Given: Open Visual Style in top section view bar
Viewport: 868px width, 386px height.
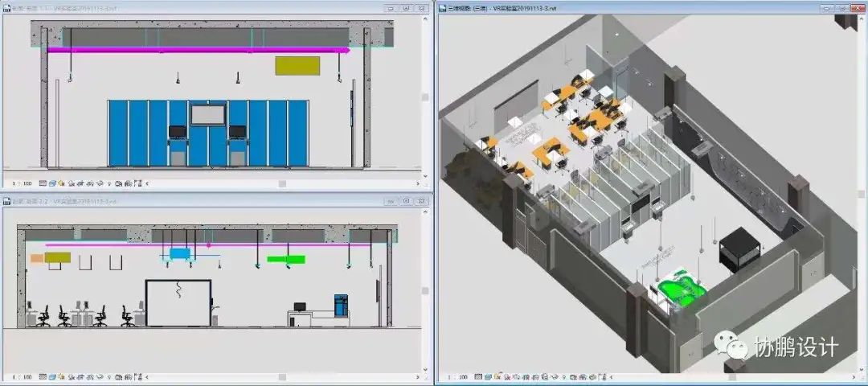Looking at the screenshot, I should [x=52, y=183].
